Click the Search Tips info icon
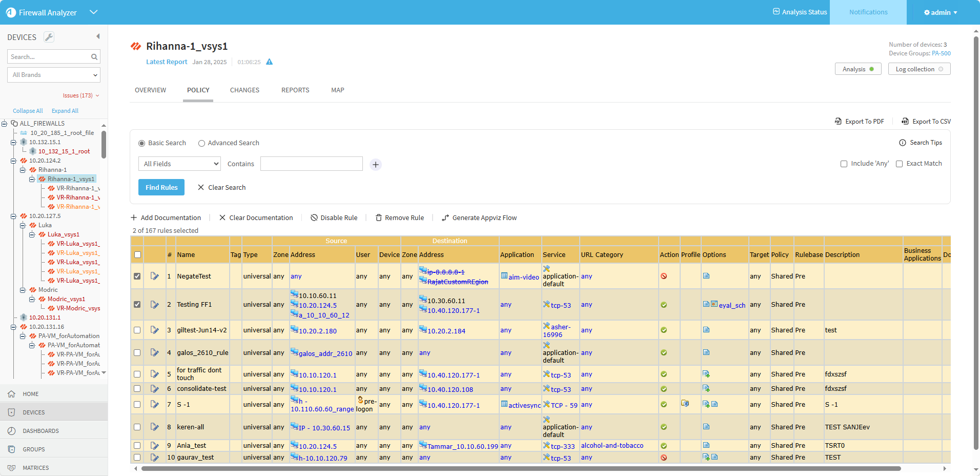The height and width of the screenshot is (476, 980). pos(902,143)
